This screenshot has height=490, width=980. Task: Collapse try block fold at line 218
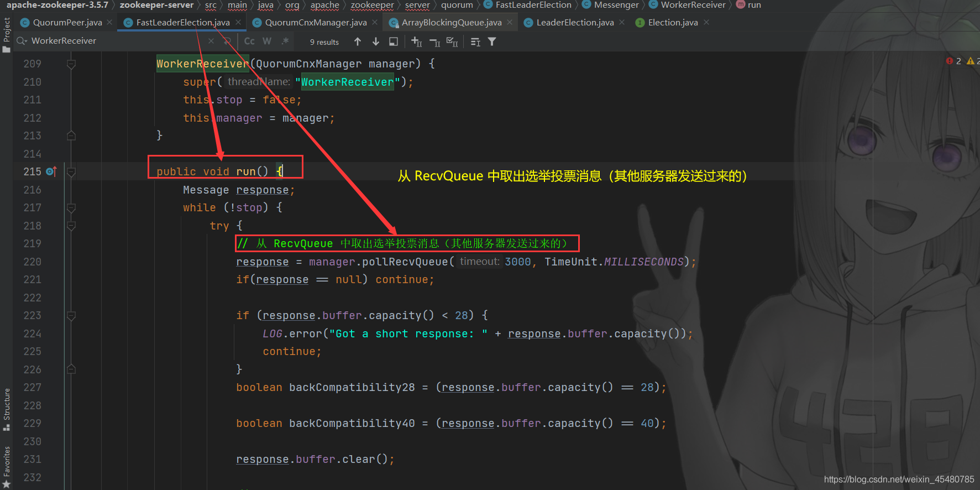coord(71,226)
